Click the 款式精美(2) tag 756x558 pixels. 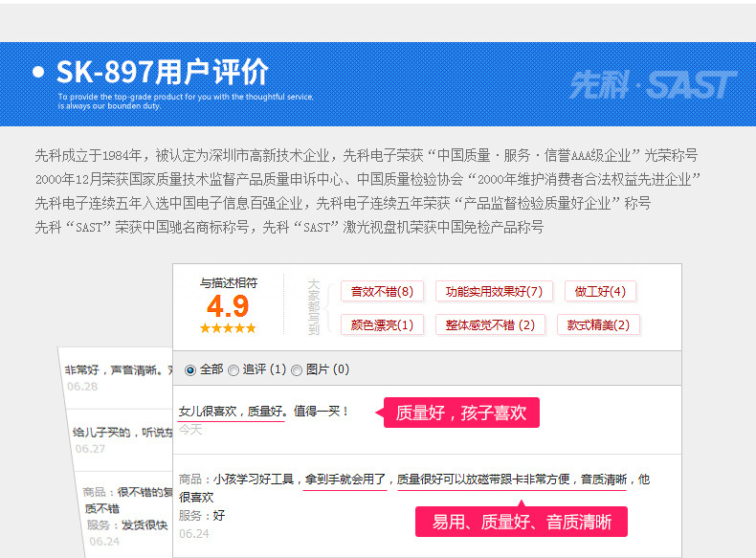click(x=598, y=325)
